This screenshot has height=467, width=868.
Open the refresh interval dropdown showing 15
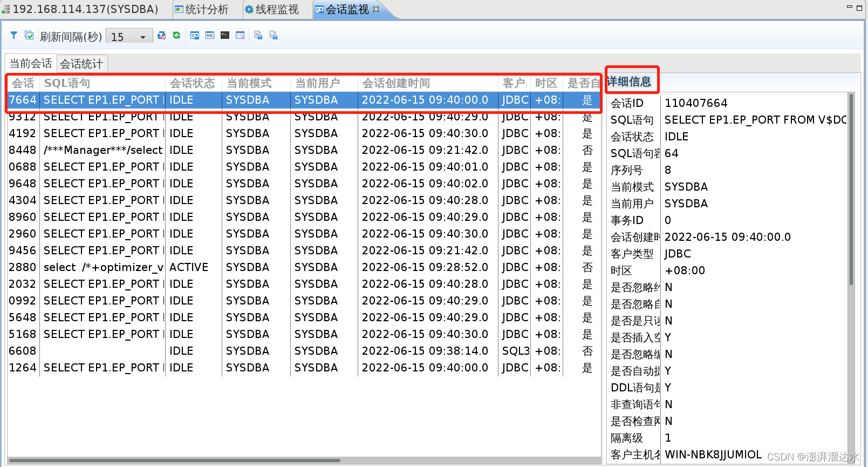129,36
